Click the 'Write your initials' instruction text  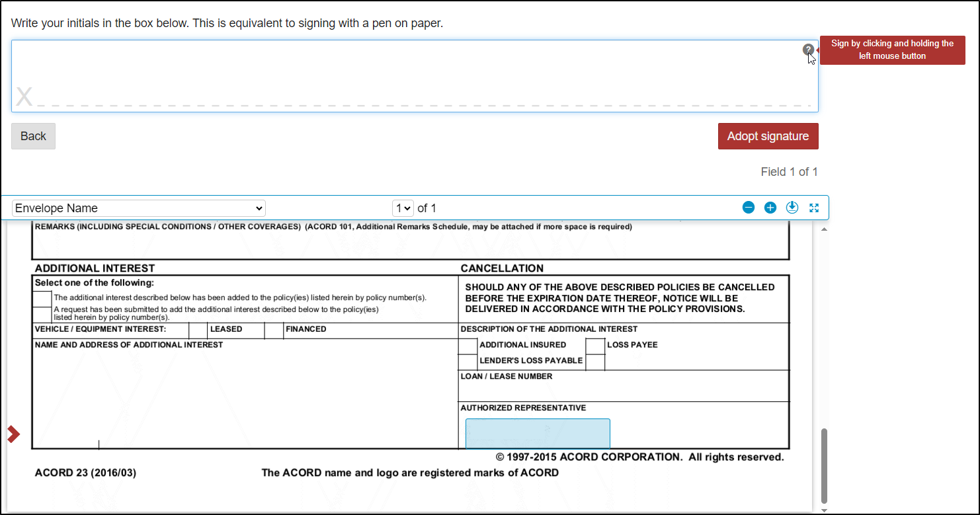click(227, 23)
